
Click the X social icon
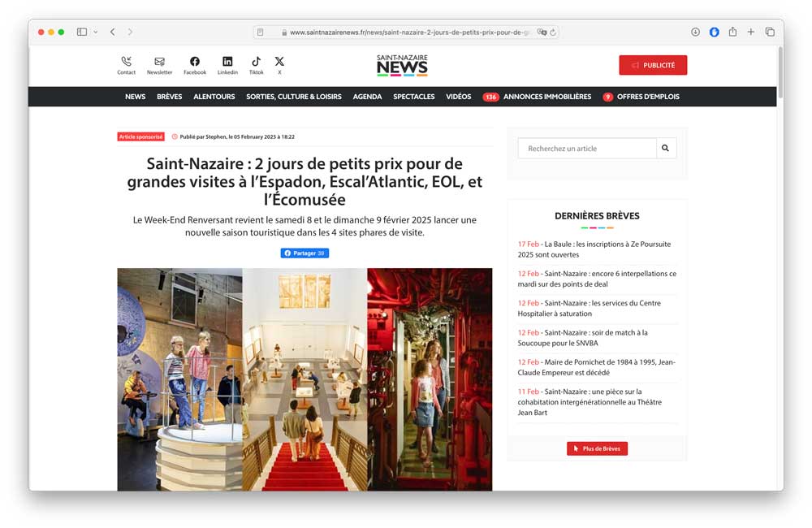(279, 63)
